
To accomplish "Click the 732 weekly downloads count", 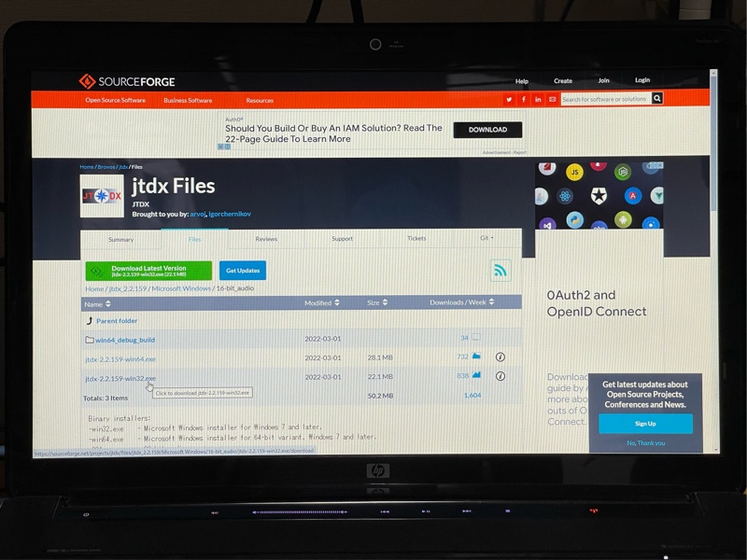I will [462, 357].
